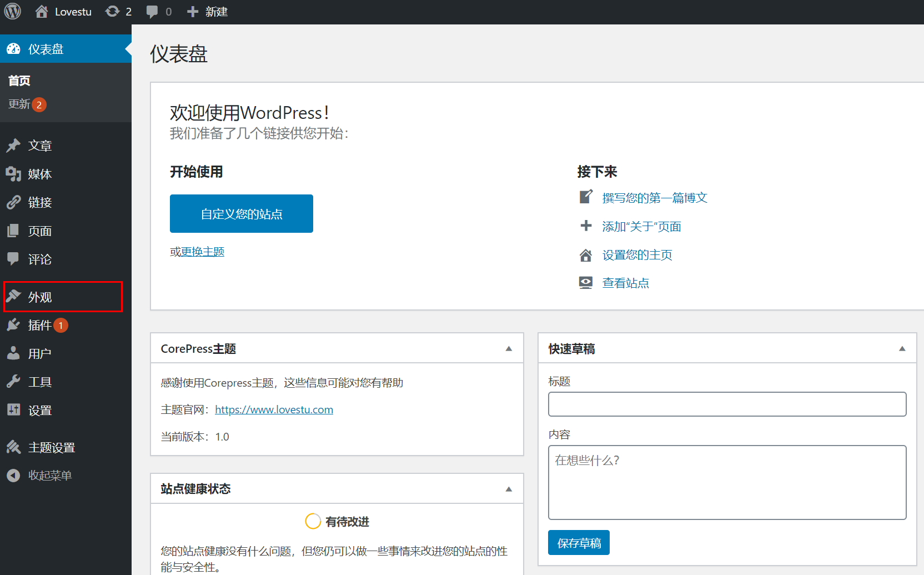The image size is (924, 575).
Task: Click the Lovestu site name
Action: point(73,12)
